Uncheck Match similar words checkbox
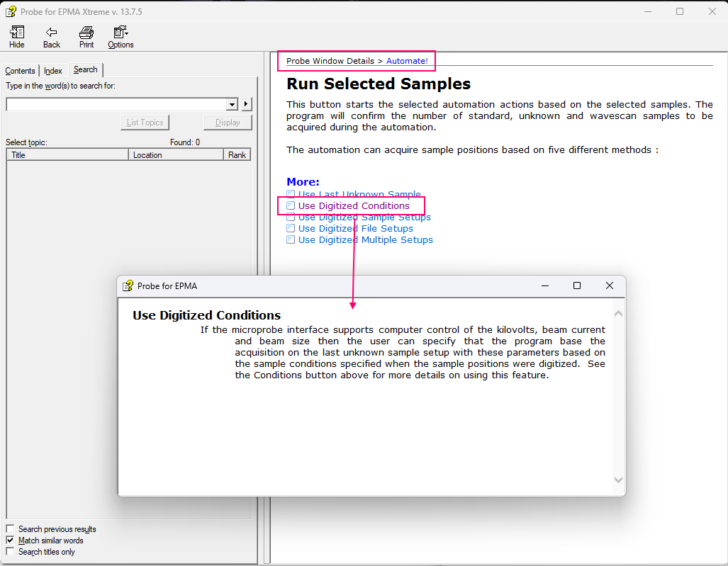 pyautogui.click(x=11, y=540)
